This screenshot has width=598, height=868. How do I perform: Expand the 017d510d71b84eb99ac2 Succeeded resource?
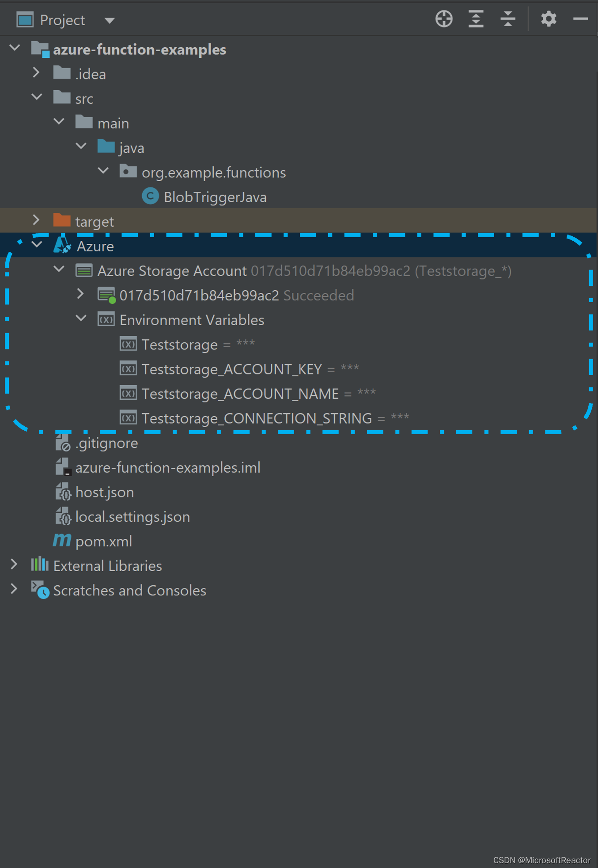pyautogui.click(x=80, y=294)
